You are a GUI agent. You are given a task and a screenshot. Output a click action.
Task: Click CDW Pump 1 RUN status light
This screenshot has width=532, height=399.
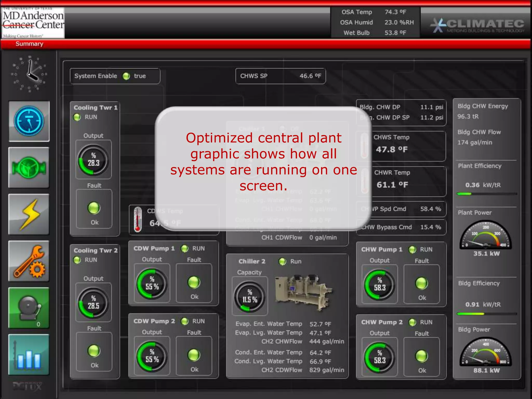(185, 249)
